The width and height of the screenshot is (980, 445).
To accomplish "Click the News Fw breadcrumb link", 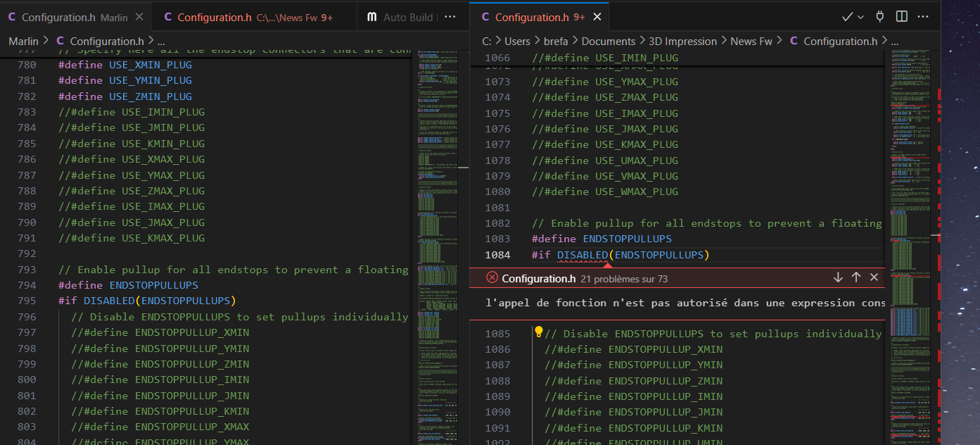I will [x=751, y=42].
